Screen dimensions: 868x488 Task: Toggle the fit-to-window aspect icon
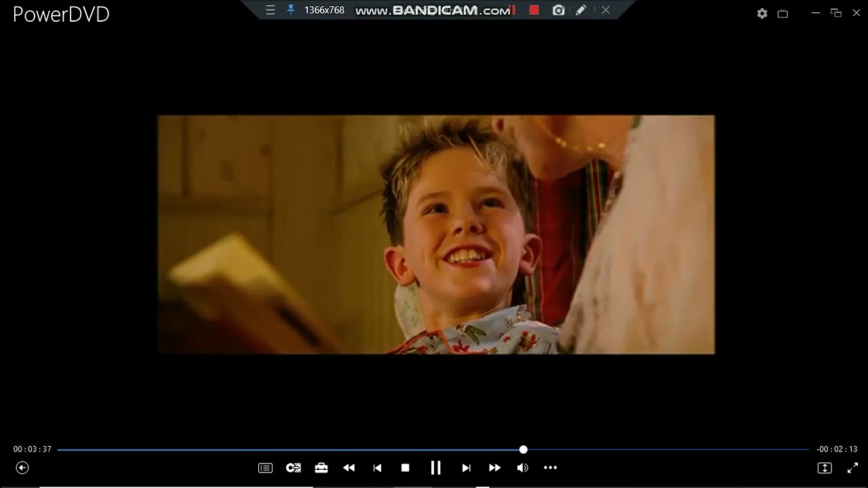[x=825, y=468]
